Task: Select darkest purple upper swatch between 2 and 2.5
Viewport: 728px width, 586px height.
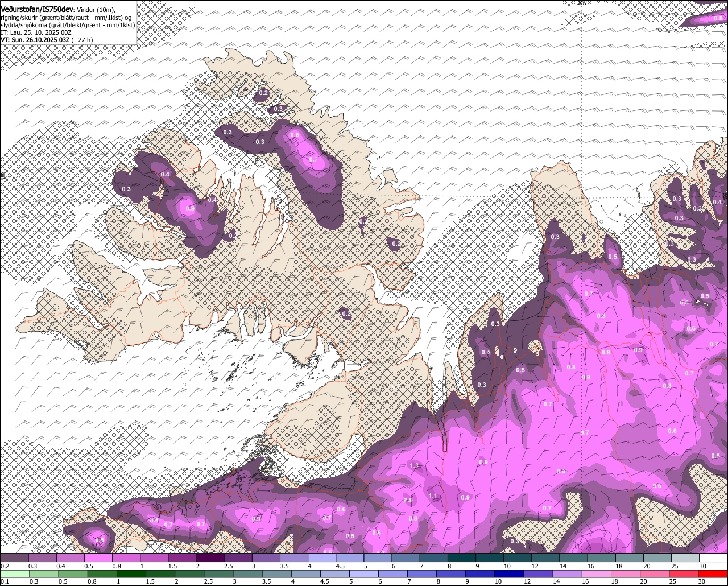Action: tap(210, 558)
